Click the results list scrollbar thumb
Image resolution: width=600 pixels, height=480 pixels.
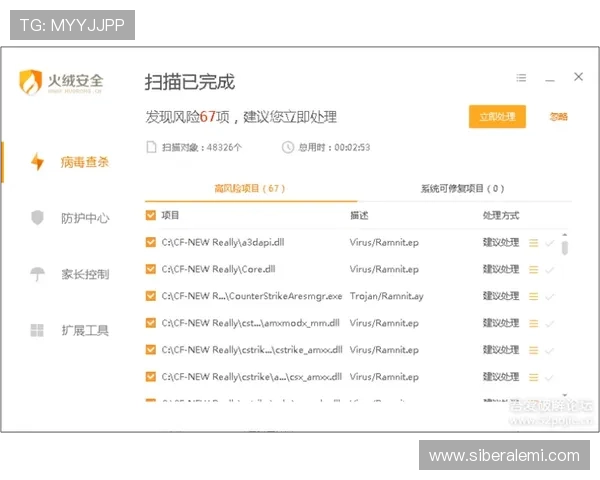click(x=565, y=248)
